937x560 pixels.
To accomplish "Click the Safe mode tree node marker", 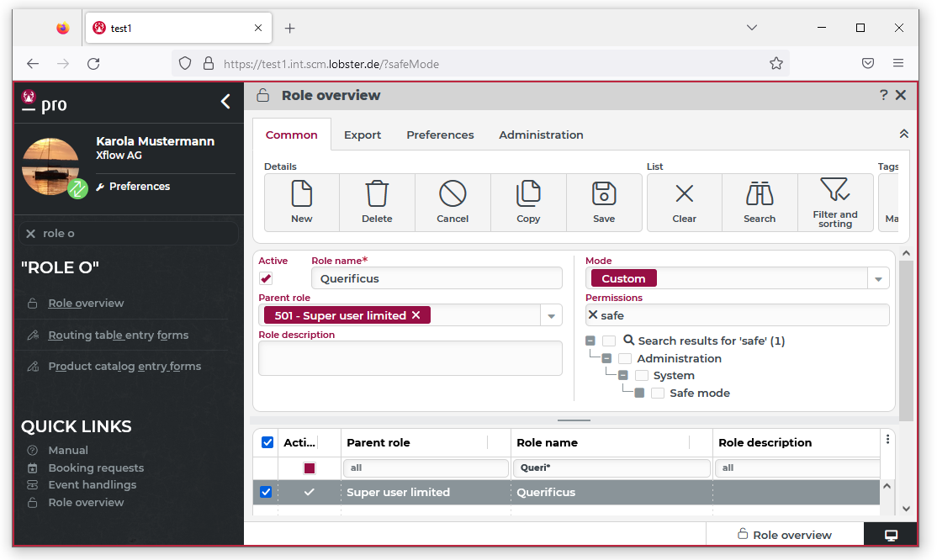I will [x=639, y=394].
